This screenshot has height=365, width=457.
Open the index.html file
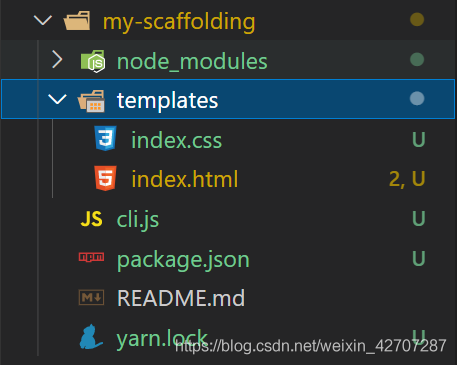pos(185,179)
